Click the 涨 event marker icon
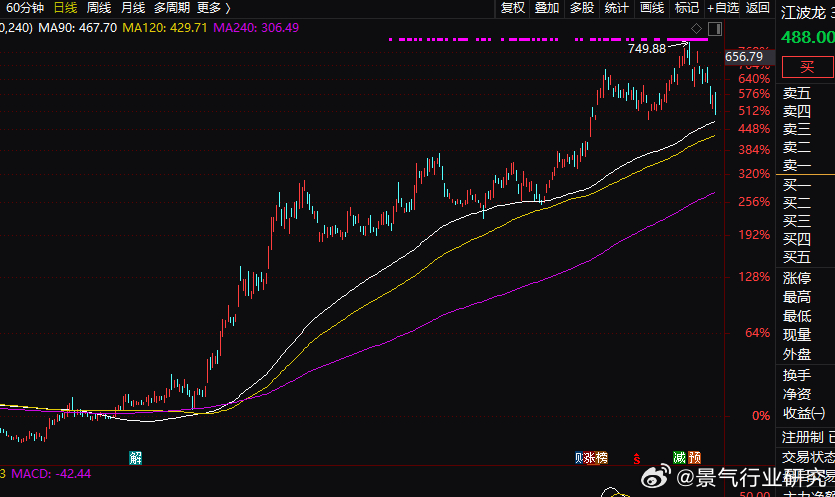Screen dimensions: 835x497 pyautogui.click(x=590, y=458)
